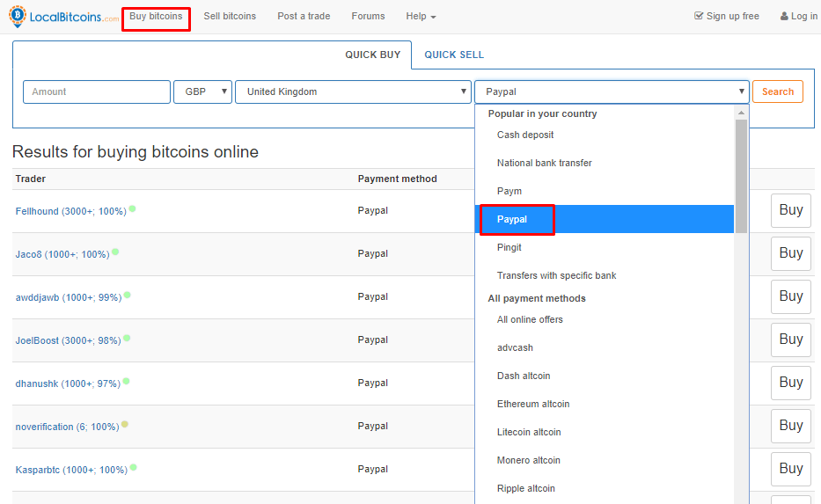Click 'Results for buying bitcoins online' heading
821x504 pixels.
pos(136,152)
